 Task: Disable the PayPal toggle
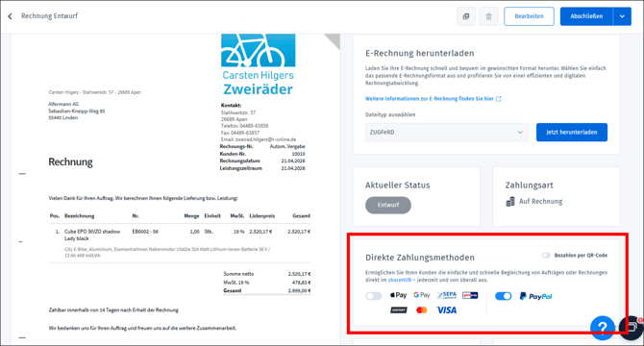click(503, 296)
